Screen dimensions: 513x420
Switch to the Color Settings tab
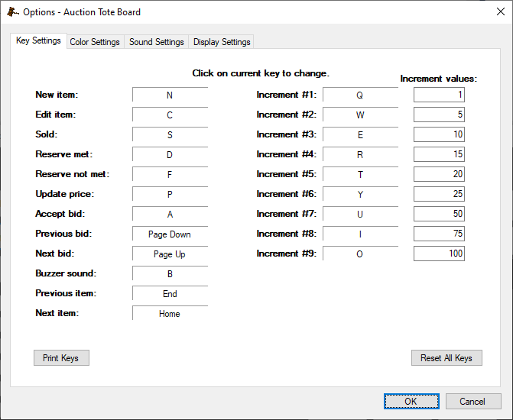click(x=95, y=42)
